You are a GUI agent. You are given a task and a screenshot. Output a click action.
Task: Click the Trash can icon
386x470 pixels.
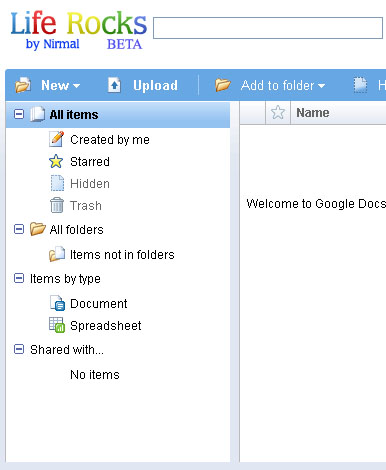[x=57, y=205]
